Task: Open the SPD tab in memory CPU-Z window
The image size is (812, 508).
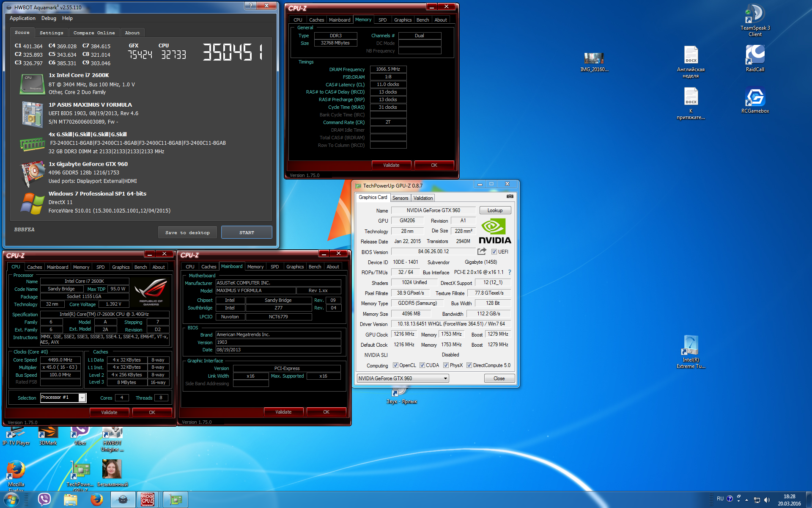Action: pyautogui.click(x=382, y=20)
